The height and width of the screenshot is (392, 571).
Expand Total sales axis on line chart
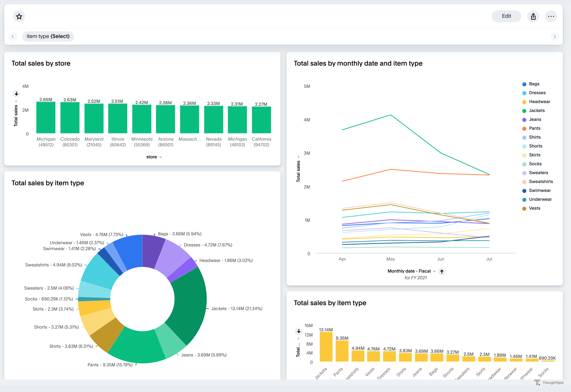[299, 157]
